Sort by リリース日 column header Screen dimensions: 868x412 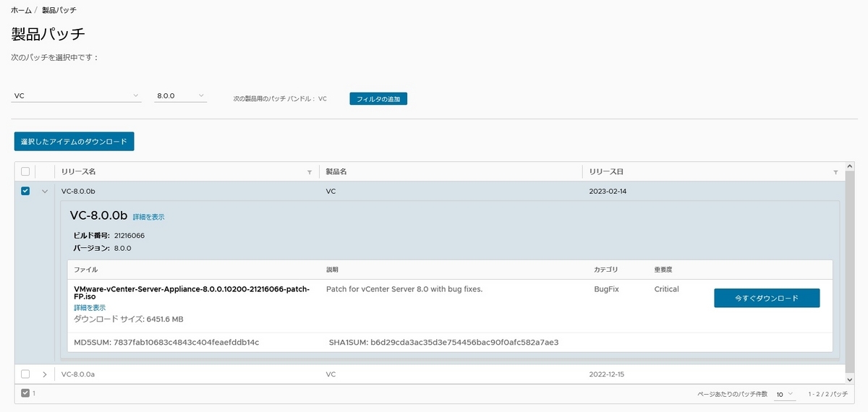tap(606, 172)
